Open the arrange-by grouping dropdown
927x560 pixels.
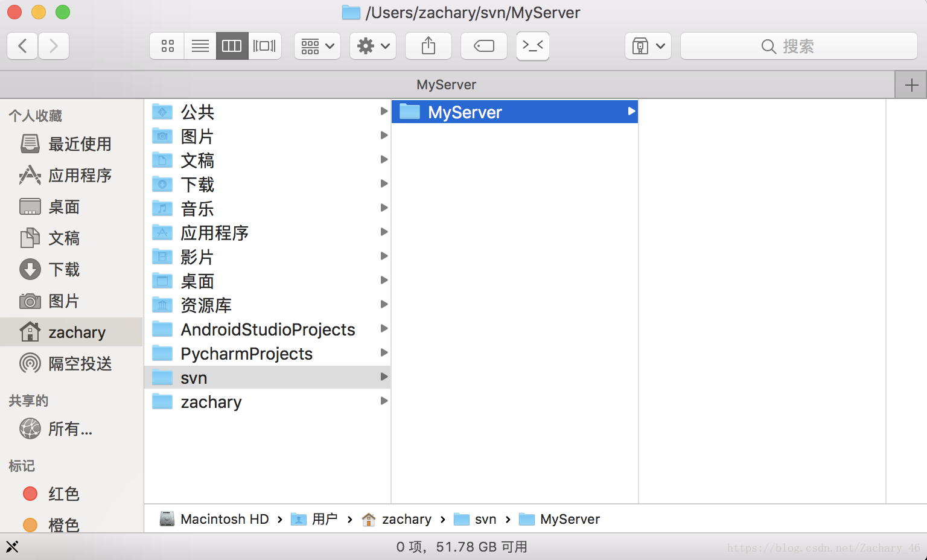pyautogui.click(x=317, y=46)
